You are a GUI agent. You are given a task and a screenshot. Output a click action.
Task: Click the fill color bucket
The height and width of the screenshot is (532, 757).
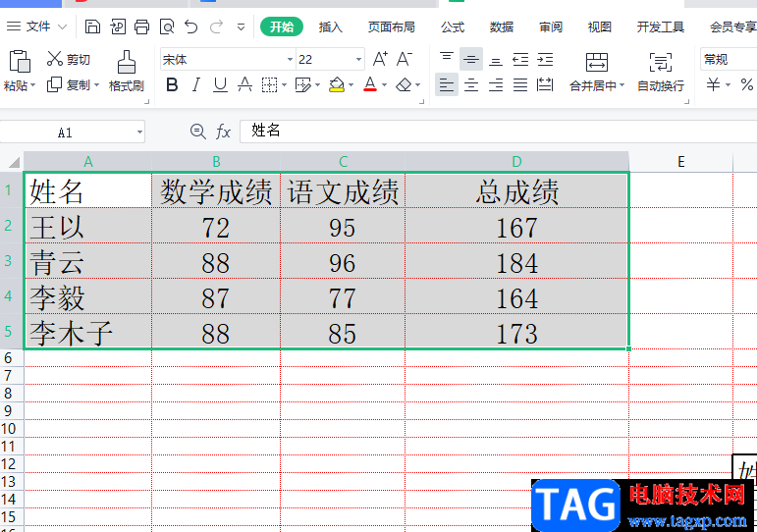(337, 85)
